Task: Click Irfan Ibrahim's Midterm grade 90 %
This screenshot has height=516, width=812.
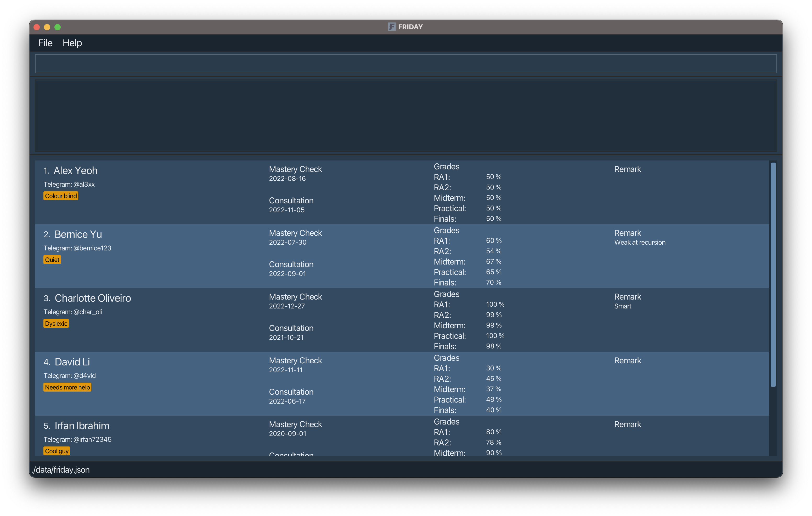Action: pos(494,453)
